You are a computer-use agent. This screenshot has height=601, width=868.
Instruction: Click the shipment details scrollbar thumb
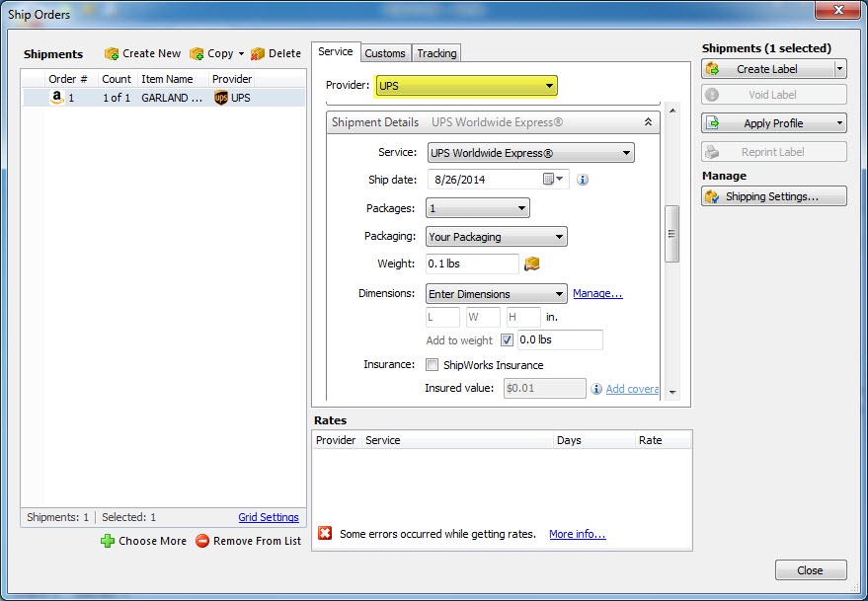(x=672, y=234)
